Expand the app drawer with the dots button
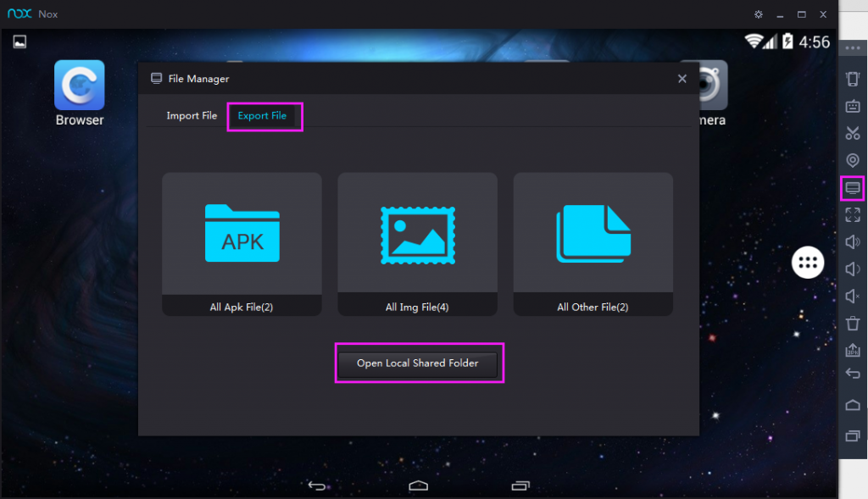This screenshot has width=868, height=499. [808, 263]
